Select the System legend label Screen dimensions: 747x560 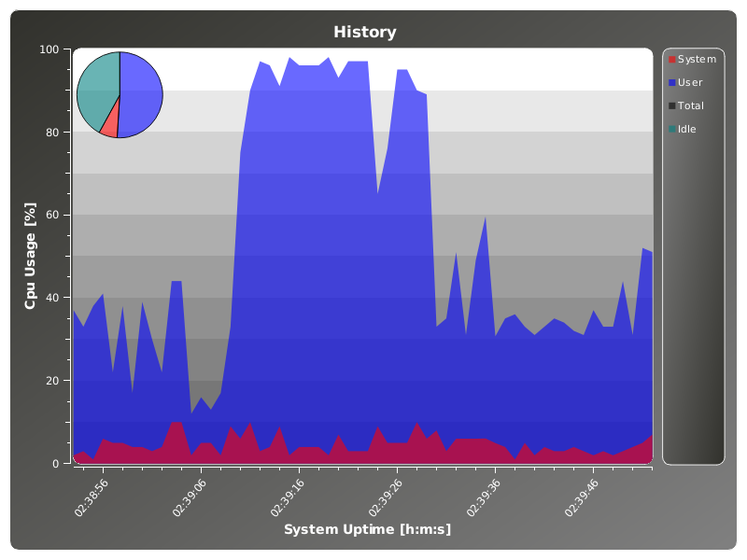click(x=697, y=60)
